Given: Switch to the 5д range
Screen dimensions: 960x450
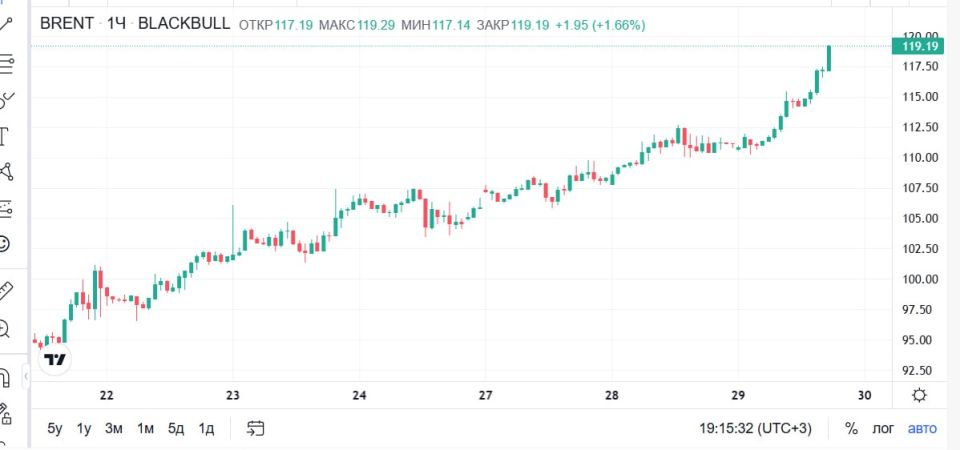Looking at the screenshot, I should point(176,429).
